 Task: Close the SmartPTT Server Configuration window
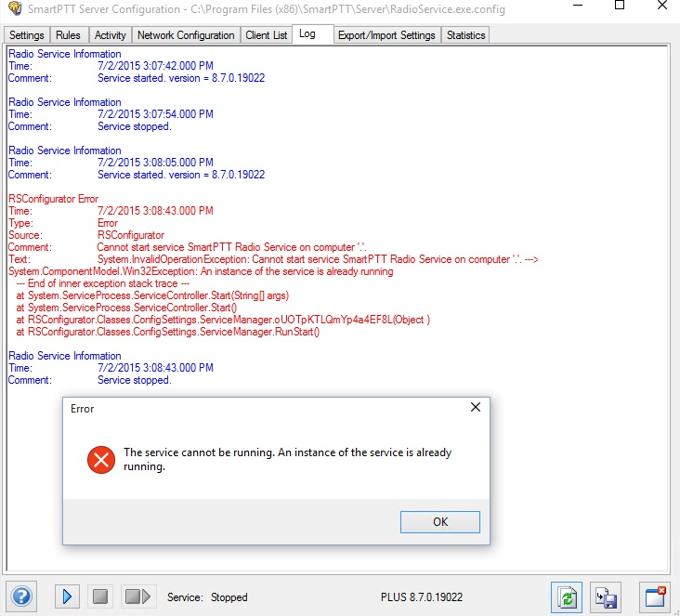point(661,7)
